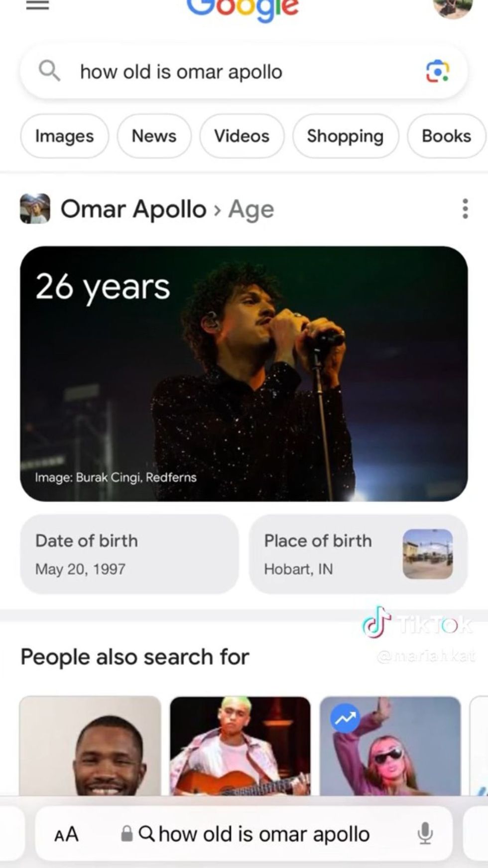Tap the Omar Apollo small avatar icon

[35, 209]
